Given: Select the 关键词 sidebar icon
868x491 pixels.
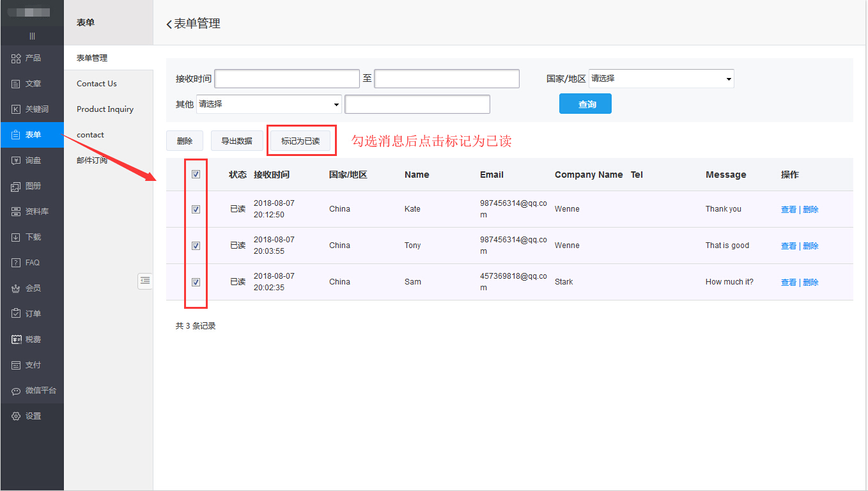Looking at the screenshot, I should click(17, 109).
